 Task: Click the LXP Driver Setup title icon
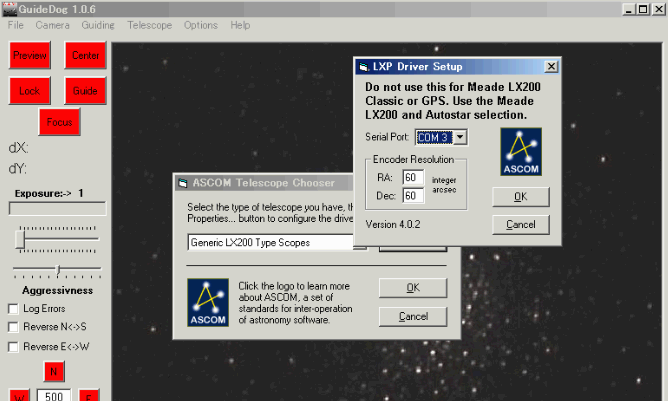363,66
